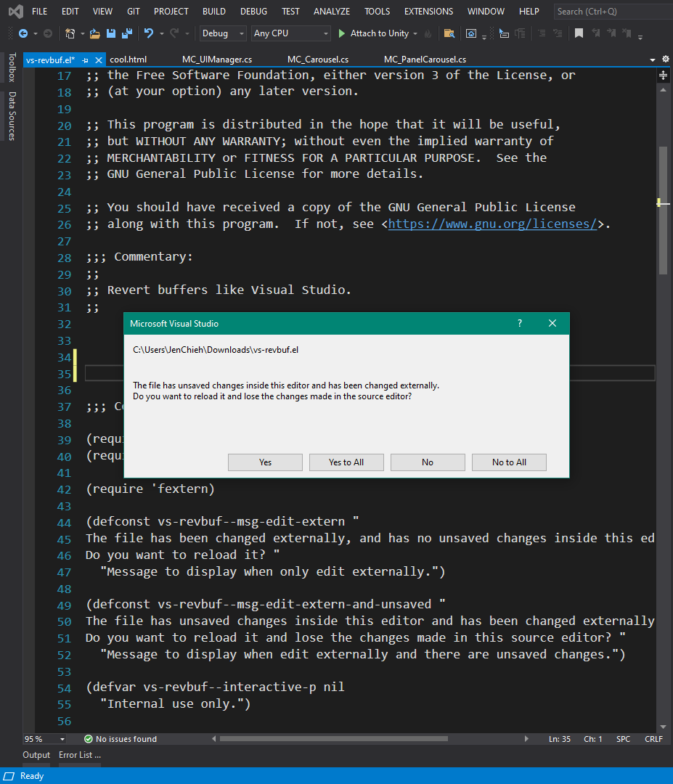This screenshot has height=784, width=673.
Task: Open the Data Sources side panel
Action: [x=12, y=116]
